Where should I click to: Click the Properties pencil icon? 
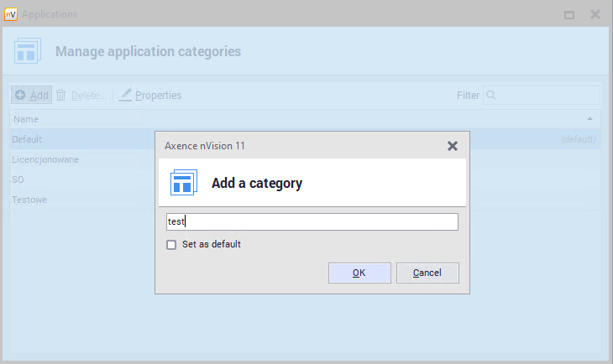125,96
